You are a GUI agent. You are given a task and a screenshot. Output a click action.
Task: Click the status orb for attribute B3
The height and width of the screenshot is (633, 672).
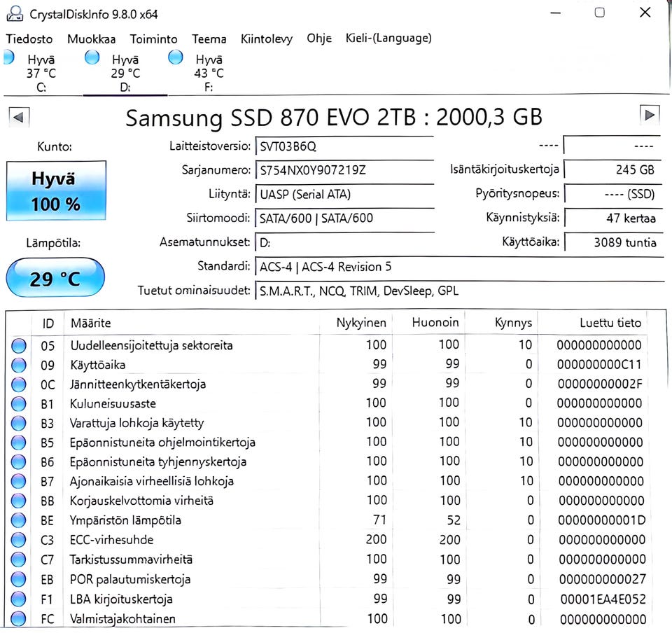(x=18, y=424)
